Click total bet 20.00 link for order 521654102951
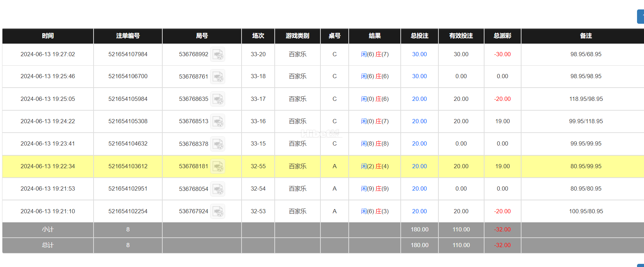Screen dimensions: 644x267 pyautogui.click(x=419, y=188)
